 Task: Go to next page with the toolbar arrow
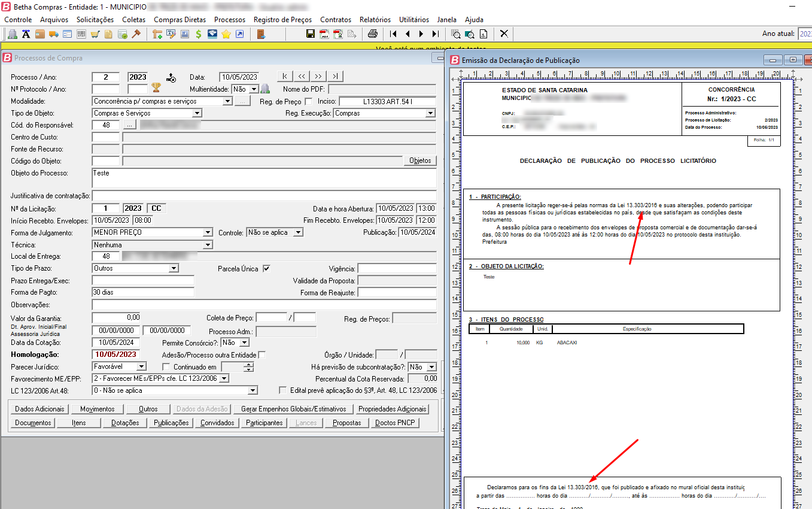point(421,34)
